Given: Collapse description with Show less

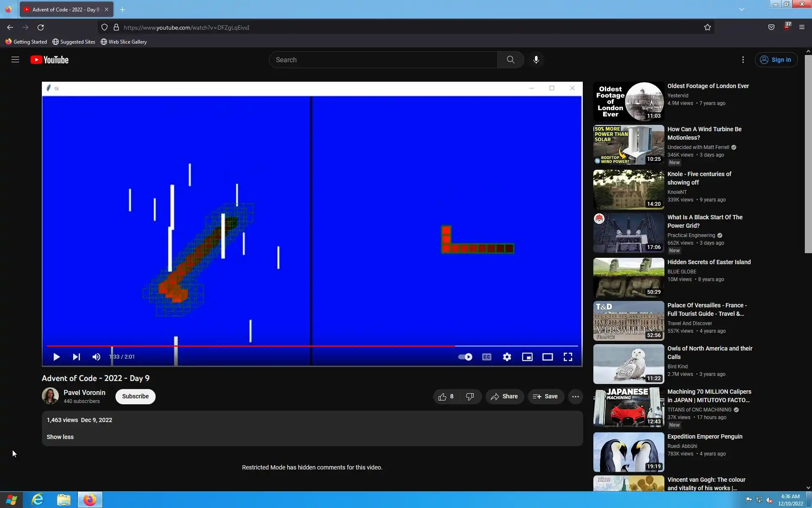Looking at the screenshot, I should click(60, 437).
